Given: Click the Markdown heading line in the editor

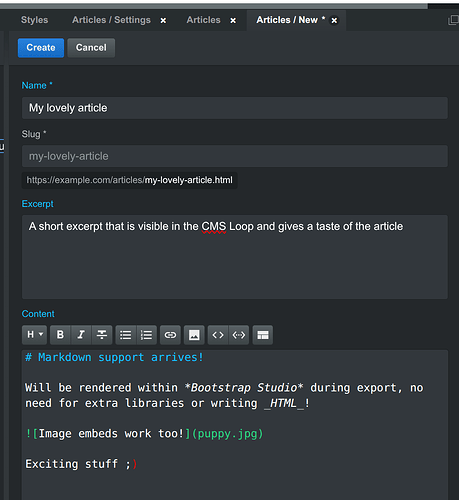Looking at the screenshot, I should (x=114, y=357).
